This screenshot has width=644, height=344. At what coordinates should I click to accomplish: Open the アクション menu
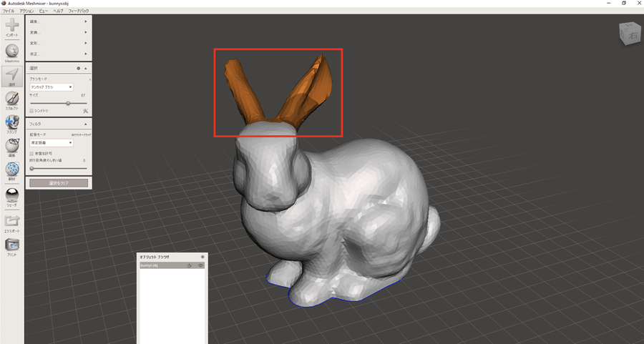coord(26,11)
